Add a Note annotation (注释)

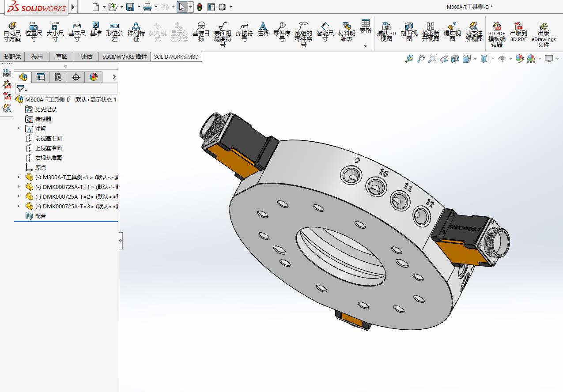pyautogui.click(x=263, y=29)
